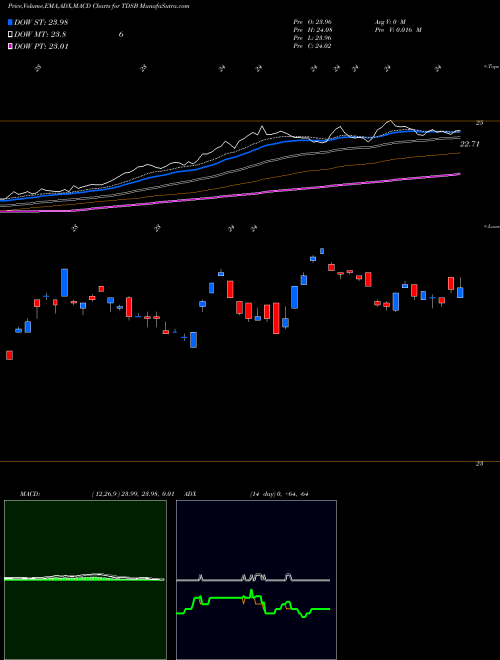Open the green MACD chart panel
Image resolution: width=500 pixels, height=660 pixels.
click(x=85, y=580)
